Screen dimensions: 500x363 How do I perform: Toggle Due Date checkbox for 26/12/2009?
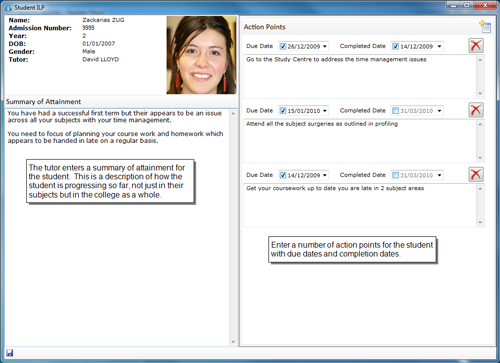tap(283, 46)
